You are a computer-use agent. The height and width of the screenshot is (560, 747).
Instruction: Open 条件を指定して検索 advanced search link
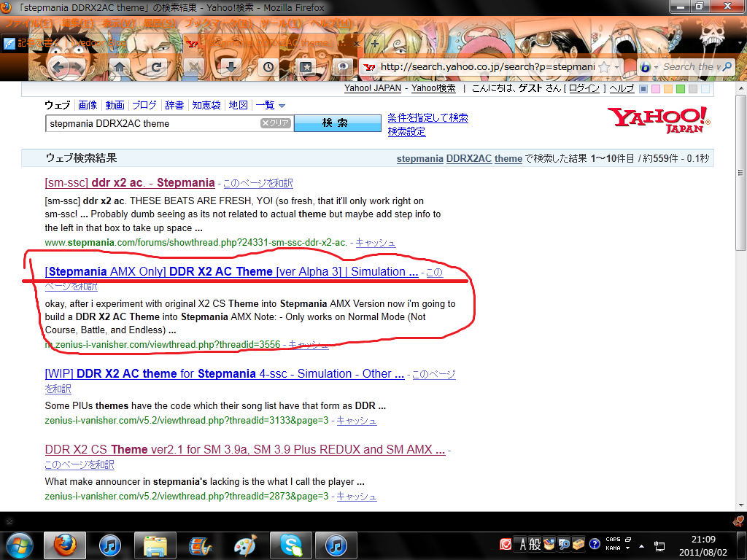click(x=427, y=117)
